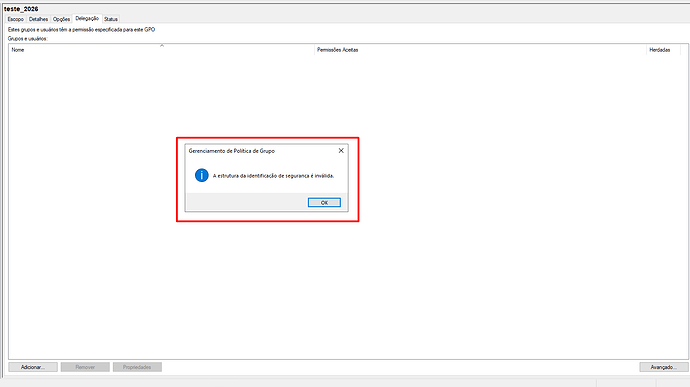Viewport: 690px width, 387px height.
Task: Click the Propriedades button
Action: (x=137, y=367)
